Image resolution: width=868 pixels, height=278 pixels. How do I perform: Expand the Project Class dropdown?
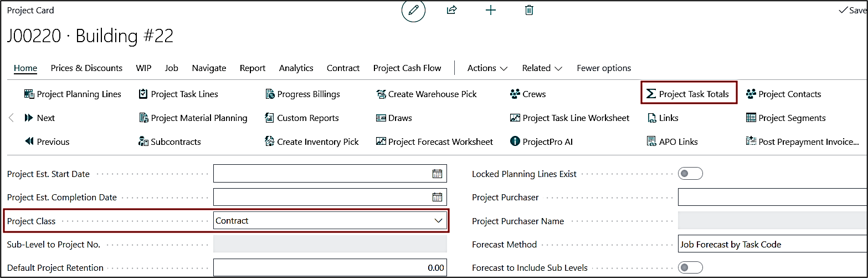438,221
